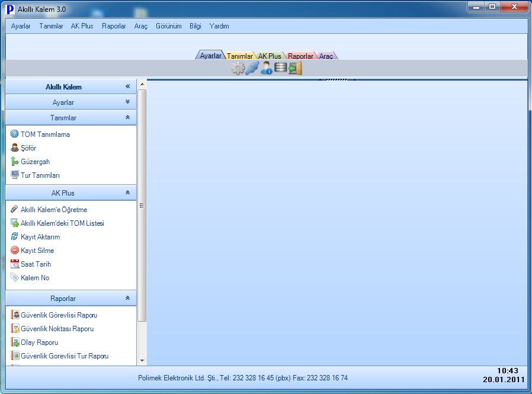532x394 pixels.
Task: Click the Güvenlik Gorevlisi Tur Raporu icon
Action: click(x=15, y=355)
